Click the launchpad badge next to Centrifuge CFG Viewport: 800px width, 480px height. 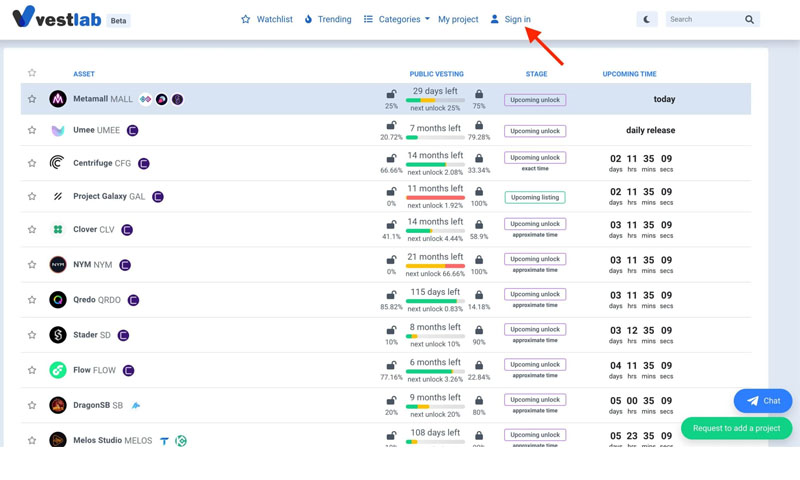point(144,164)
